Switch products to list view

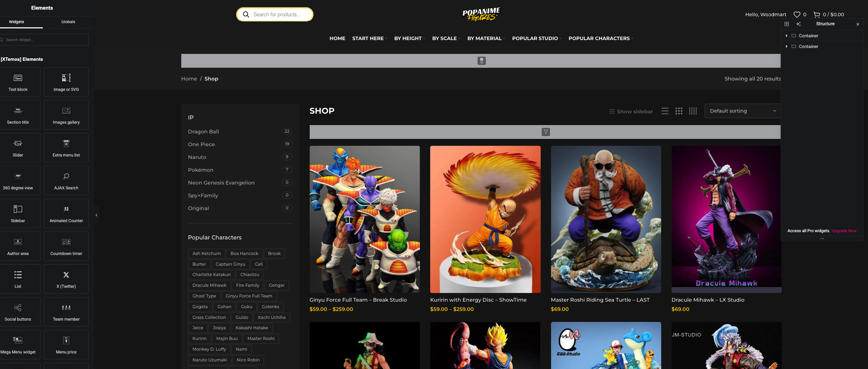pos(665,111)
